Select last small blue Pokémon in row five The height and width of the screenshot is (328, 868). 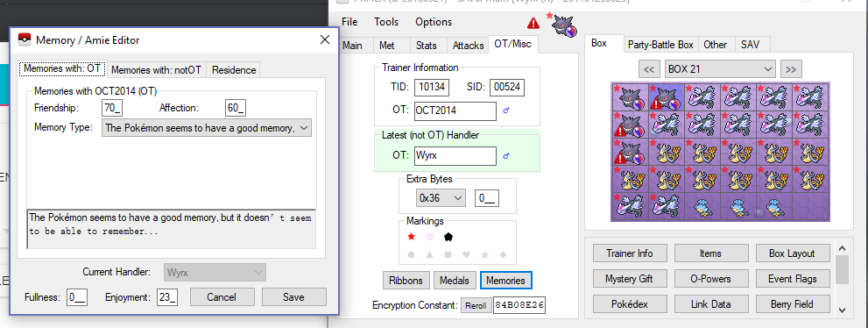[774, 205]
